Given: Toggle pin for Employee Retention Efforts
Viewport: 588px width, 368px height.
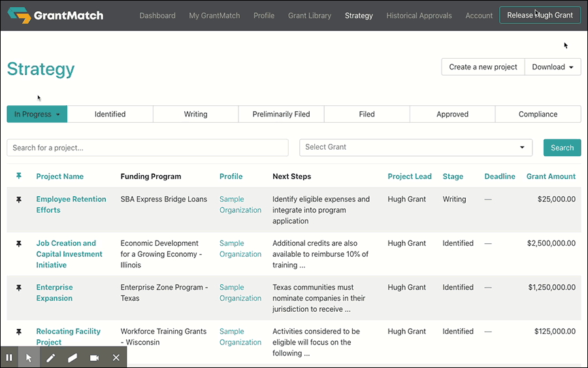Looking at the screenshot, I should (19, 199).
